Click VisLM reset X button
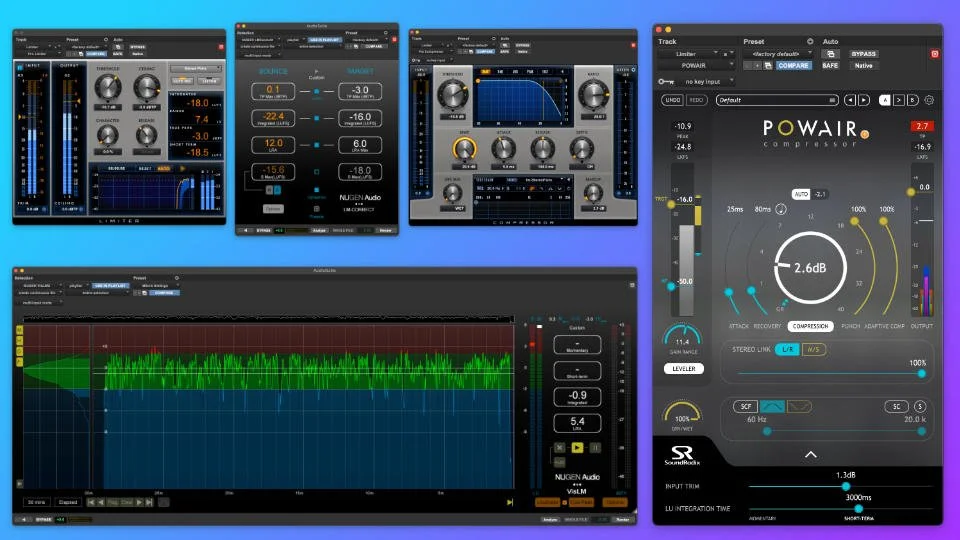Image resolution: width=960 pixels, height=540 pixels. [559, 448]
